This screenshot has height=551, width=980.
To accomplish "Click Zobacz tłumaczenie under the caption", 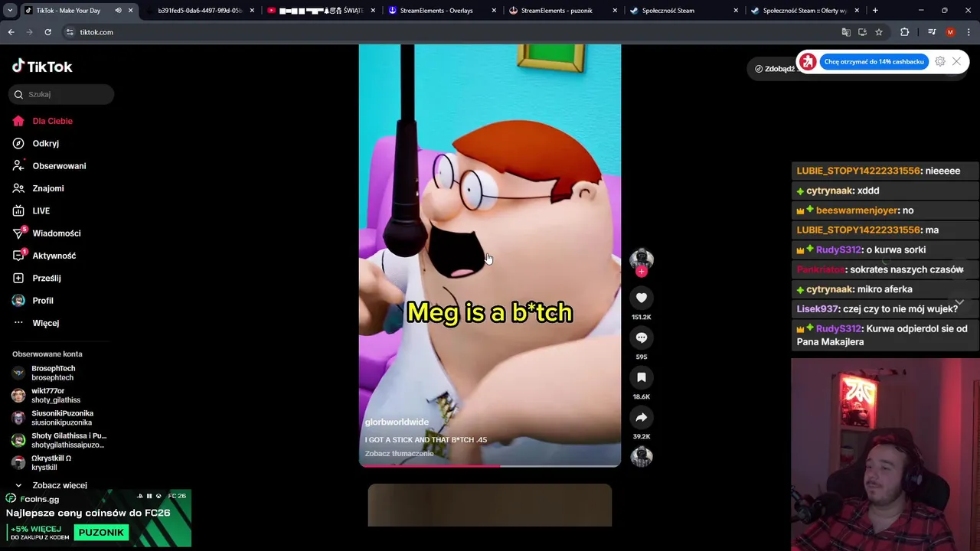I will point(399,453).
